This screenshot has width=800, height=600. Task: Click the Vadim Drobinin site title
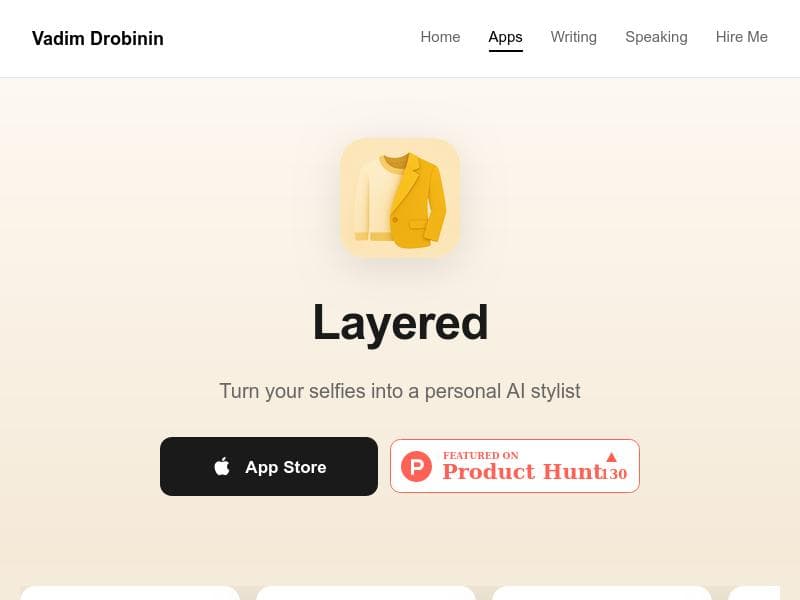(x=97, y=38)
